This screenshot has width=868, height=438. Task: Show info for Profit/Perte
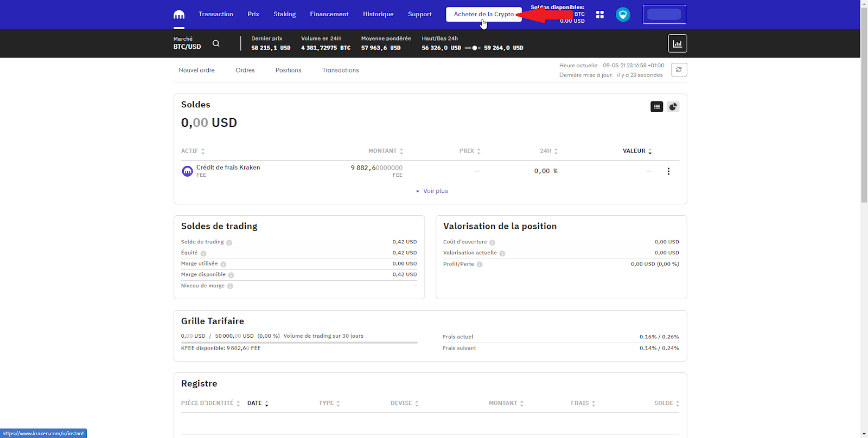(x=480, y=265)
